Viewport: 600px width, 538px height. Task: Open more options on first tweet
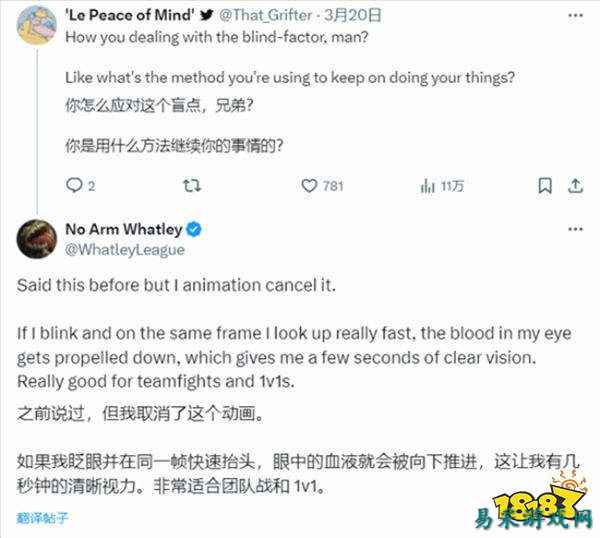[575, 16]
